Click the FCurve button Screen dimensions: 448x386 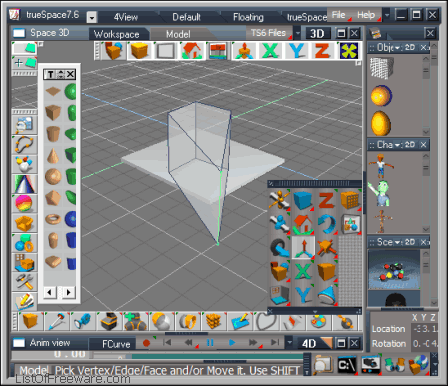116,344
